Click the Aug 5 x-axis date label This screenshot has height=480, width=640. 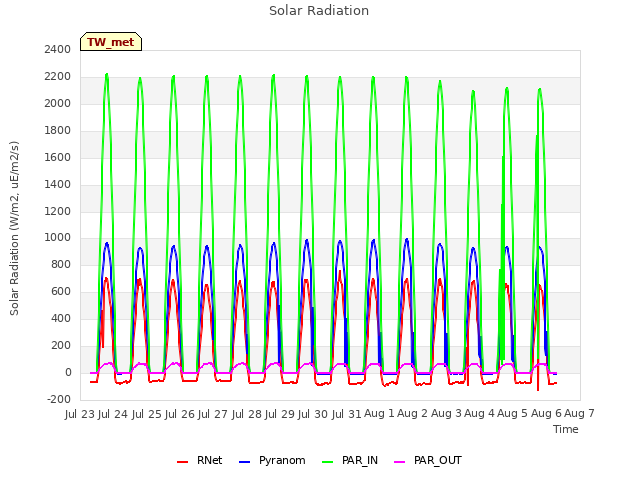click(x=512, y=413)
